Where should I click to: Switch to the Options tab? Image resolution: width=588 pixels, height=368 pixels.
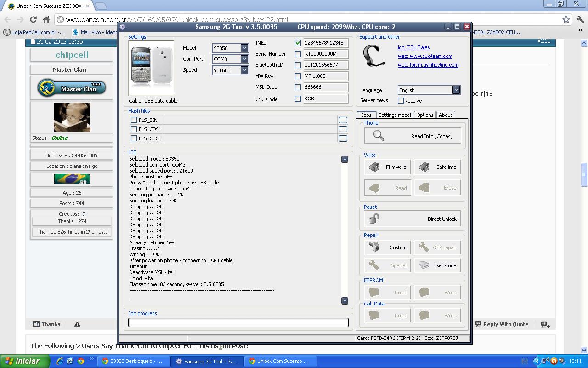[x=424, y=115]
